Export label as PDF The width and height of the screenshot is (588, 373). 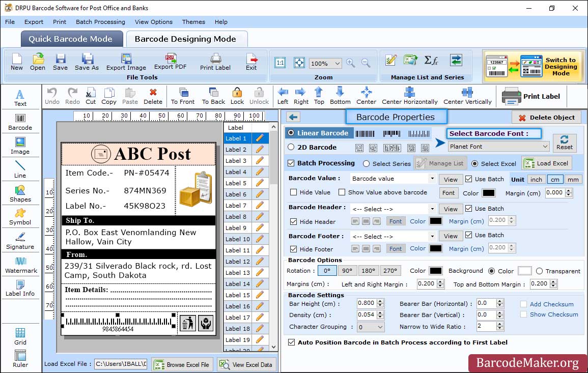pyautogui.click(x=170, y=62)
